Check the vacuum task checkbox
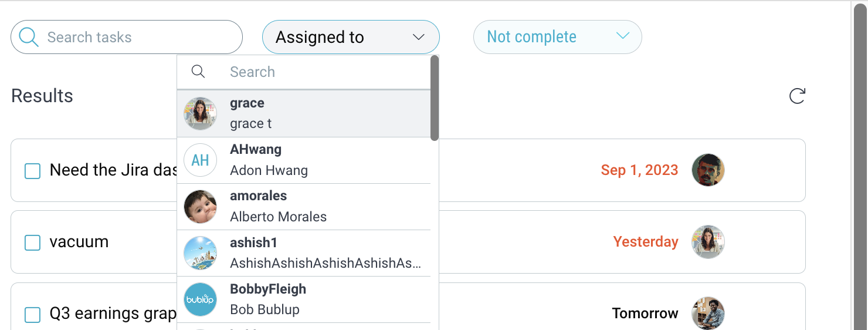868x330 pixels. pyautogui.click(x=32, y=243)
